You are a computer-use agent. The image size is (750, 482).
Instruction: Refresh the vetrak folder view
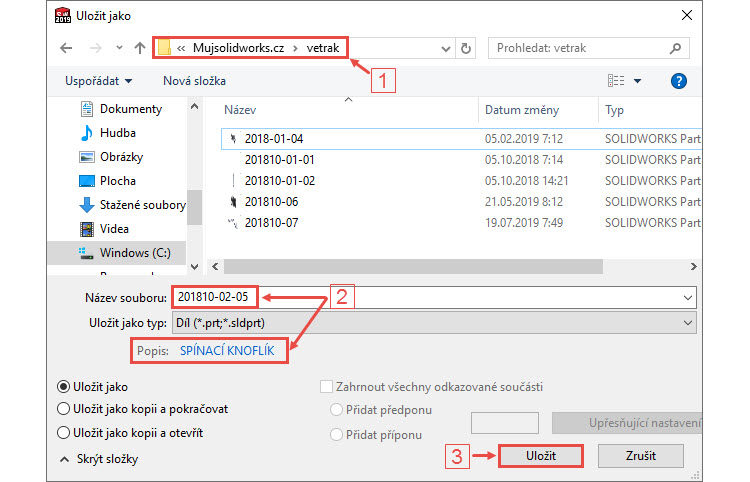(x=467, y=47)
